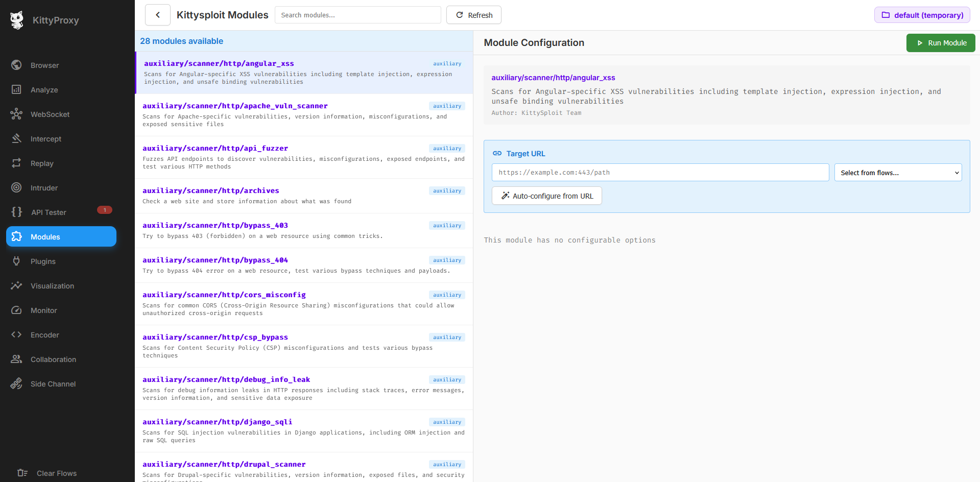Viewport: 980px width, 482px height.
Task: Click the default (temporary) workspace button
Action: pos(922,15)
